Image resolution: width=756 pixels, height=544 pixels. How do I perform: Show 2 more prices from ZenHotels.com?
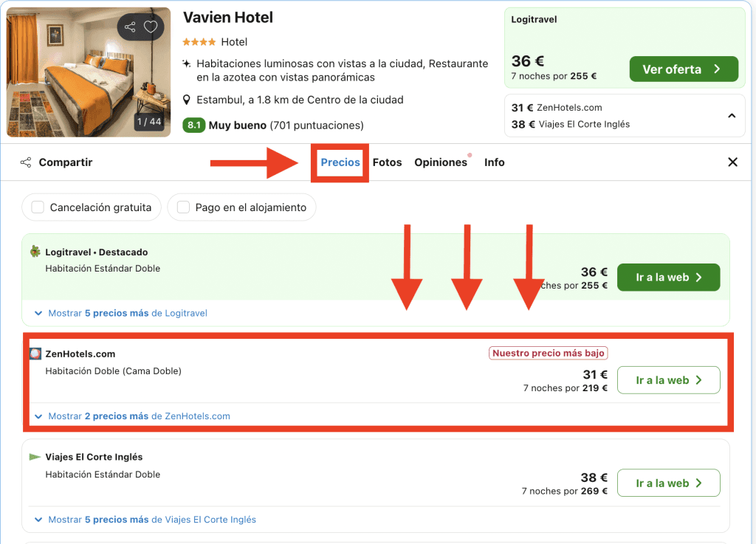pyautogui.click(x=139, y=416)
